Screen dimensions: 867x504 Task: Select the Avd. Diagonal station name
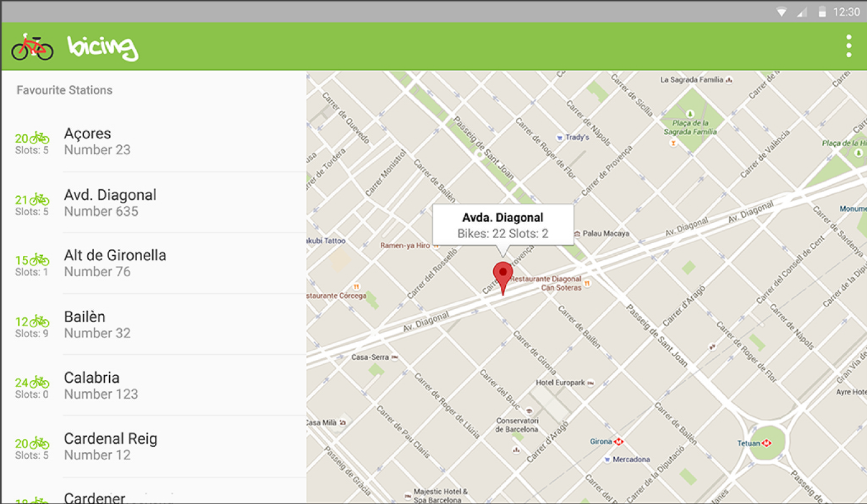click(x=110, y=195)
